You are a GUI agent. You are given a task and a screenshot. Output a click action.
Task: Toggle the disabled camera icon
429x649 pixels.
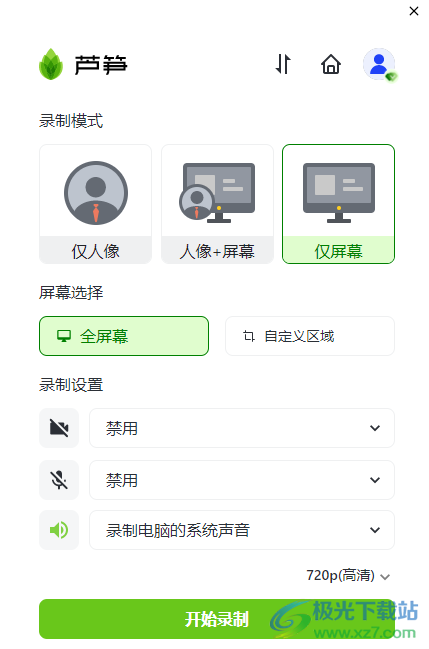coord(59,428)
